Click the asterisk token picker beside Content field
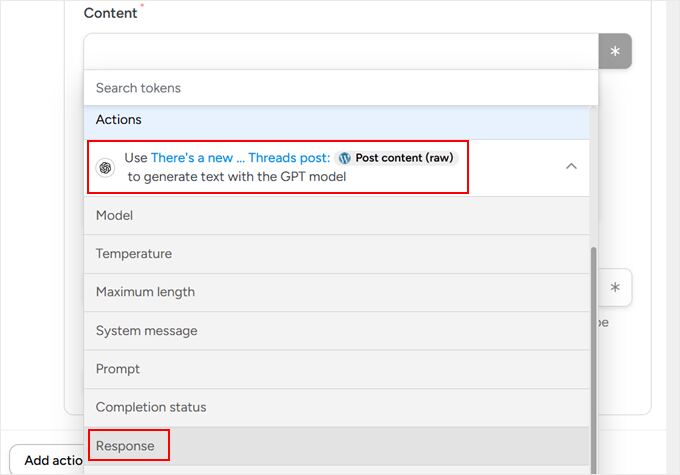680x475 pixels. pyautogui.click(x=615, y=51)
